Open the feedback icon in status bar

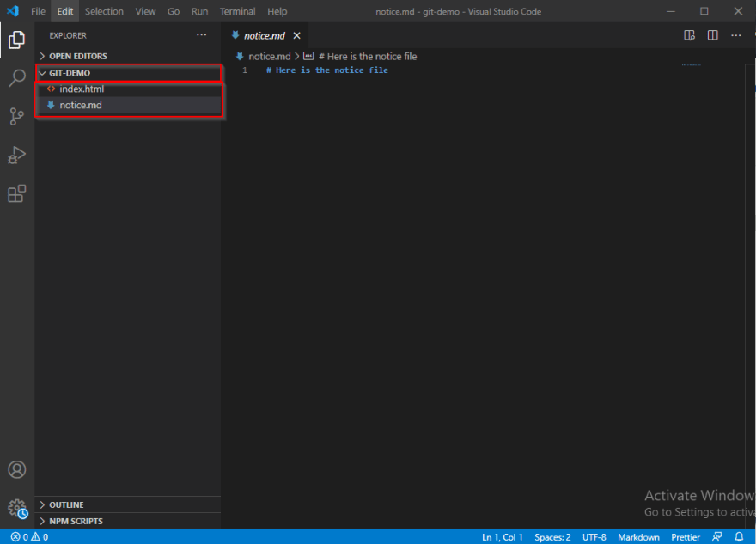tap(717, 537)
